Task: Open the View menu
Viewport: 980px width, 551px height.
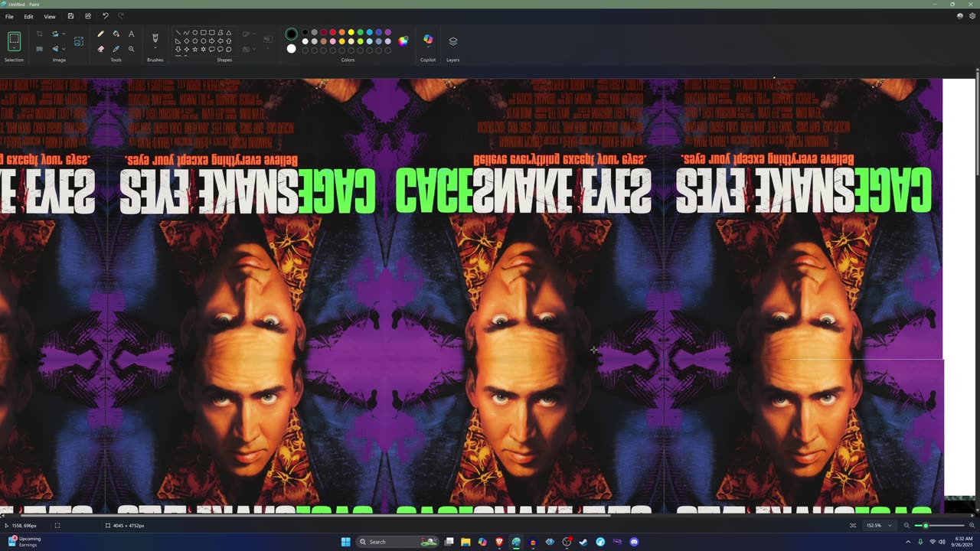Action: point(49,16)
